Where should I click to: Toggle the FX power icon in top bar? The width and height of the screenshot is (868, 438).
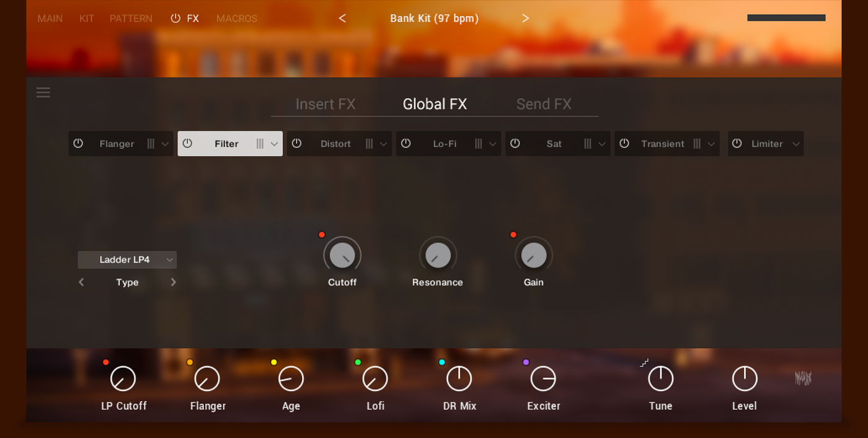tap(175, 19)
